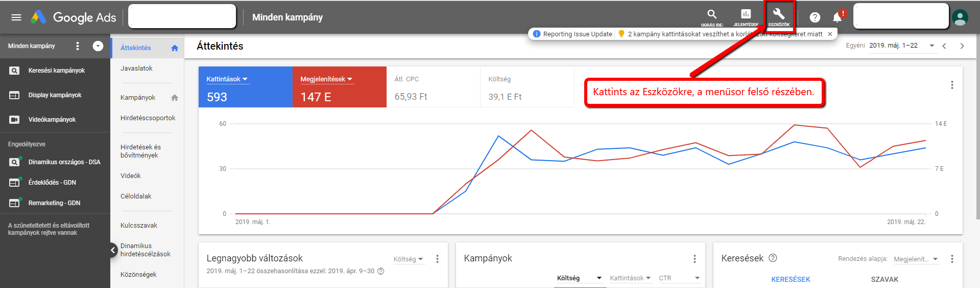Select the Költség metric card
Viewport: 980px width, 288px height.
click(x=527, y=87)
